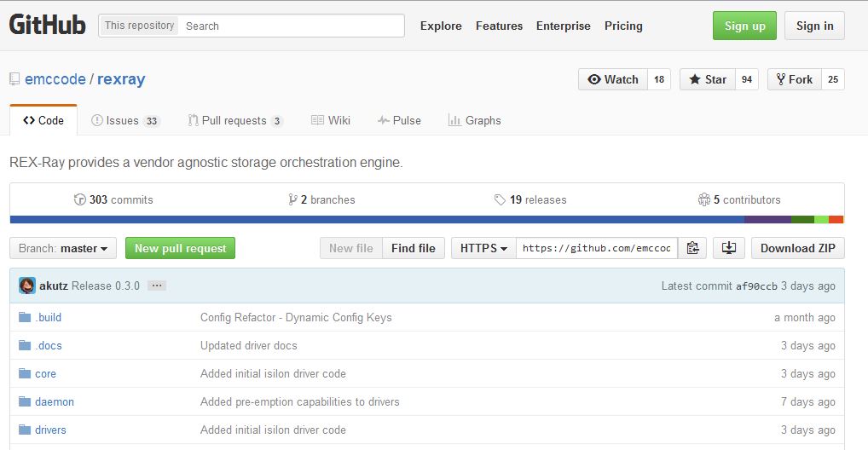868x450 pixels.
Task: Click the core folder icon
Action: 25,373
